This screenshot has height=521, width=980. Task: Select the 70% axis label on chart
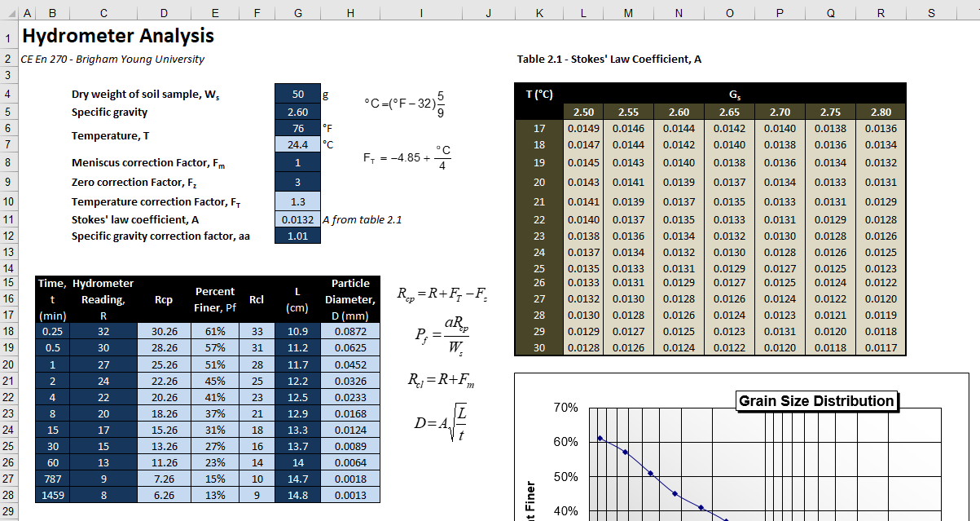(x=566, y=408)
